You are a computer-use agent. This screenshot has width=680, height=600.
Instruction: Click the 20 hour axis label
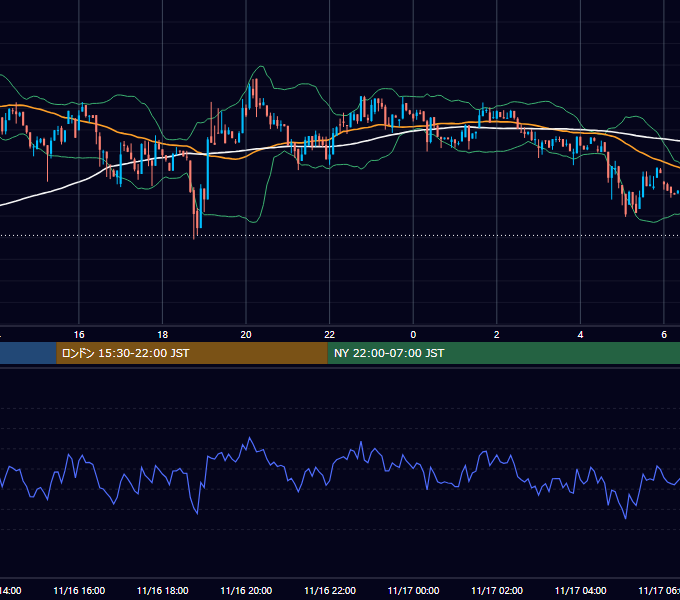click(246, 335)
